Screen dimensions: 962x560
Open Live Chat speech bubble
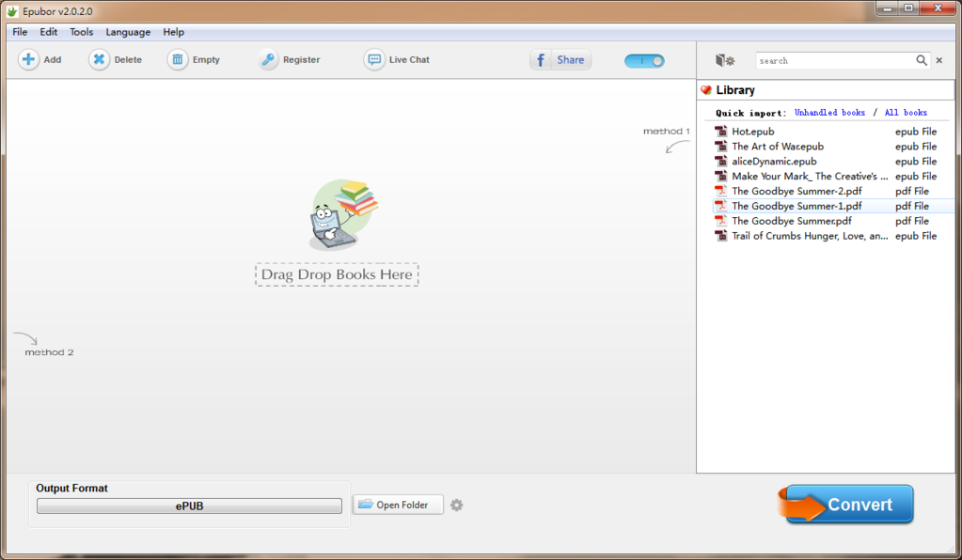point(373,59)
